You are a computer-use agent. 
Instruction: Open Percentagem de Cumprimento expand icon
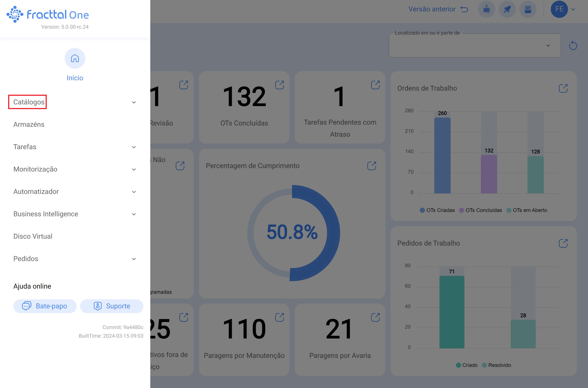[x=371, y=166]
